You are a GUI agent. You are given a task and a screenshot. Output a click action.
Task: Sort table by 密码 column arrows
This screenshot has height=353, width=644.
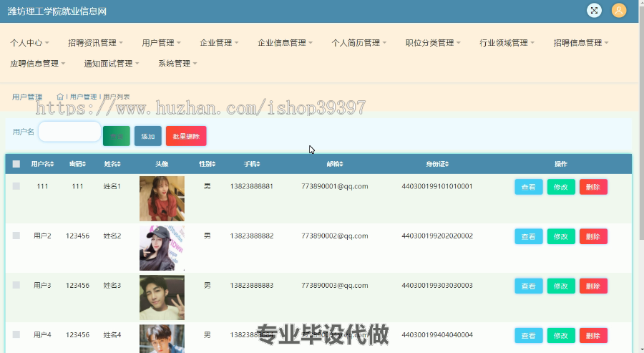pos(84,164)
